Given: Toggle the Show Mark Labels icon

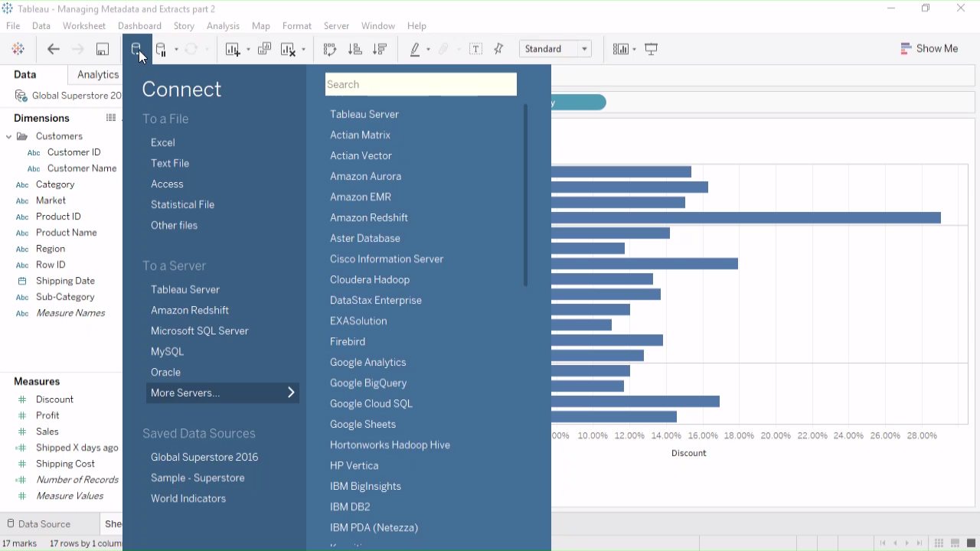Looking at the screenshot, I should [x=475, y=50].
